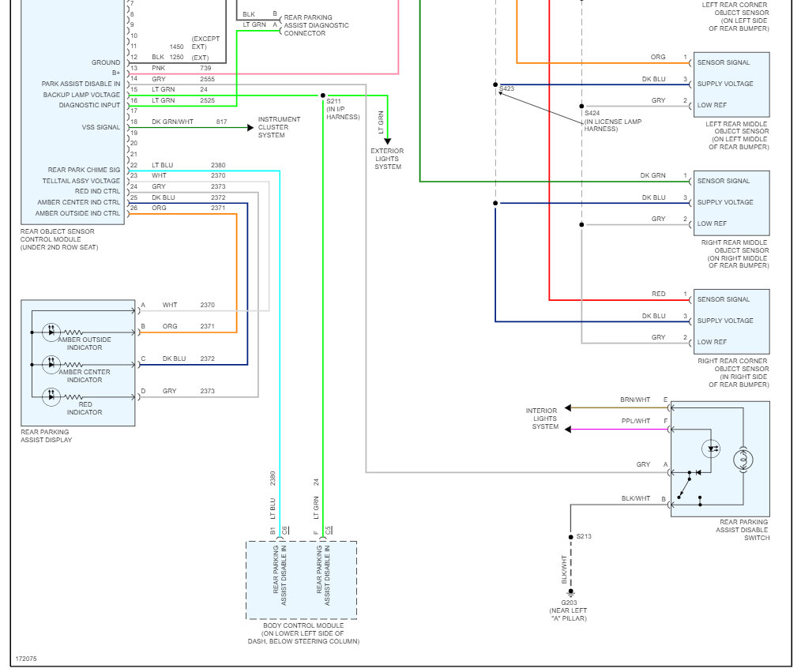Click the Left Rear Middle Object Sensor label
Image resolution: width=801 pixels, height=672 pixels.
tap(737, 135)
